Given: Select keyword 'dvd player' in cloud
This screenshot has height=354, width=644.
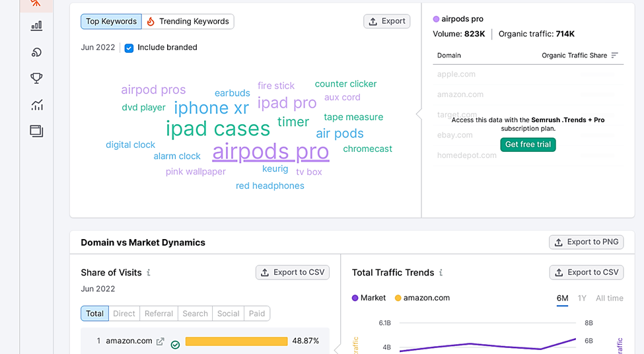Looking at the screenshot, I should pos(144,108).
